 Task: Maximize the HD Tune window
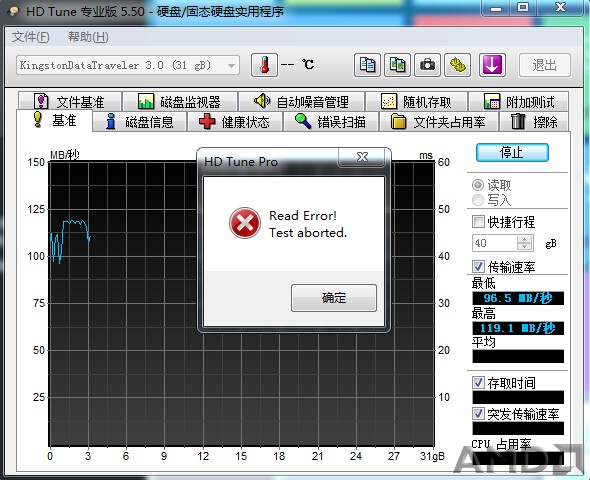[523, 8]
